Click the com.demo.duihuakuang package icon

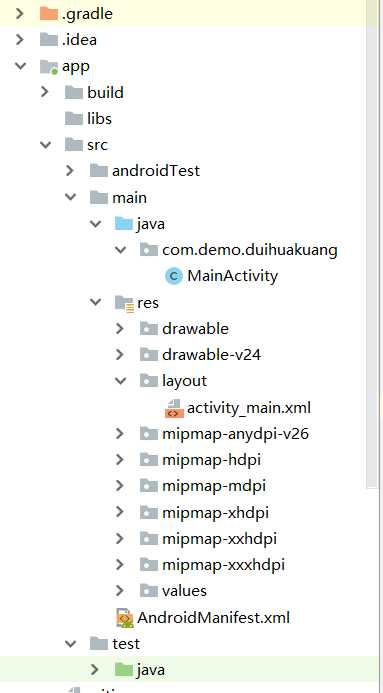(x=149, y=250)
